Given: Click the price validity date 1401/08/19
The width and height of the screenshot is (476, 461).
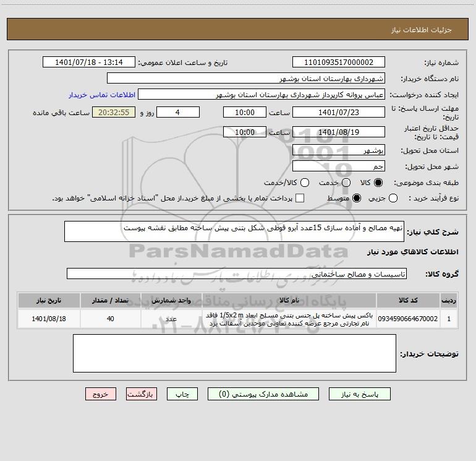Looking at the screenshot, I should pyautogui.click(x=339, y=132).
